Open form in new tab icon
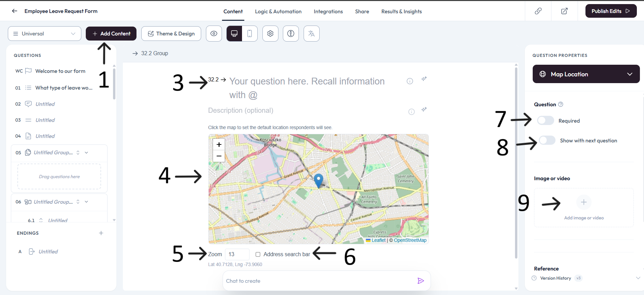This screenshot has width=644, height=295. (x=564, y=11)
